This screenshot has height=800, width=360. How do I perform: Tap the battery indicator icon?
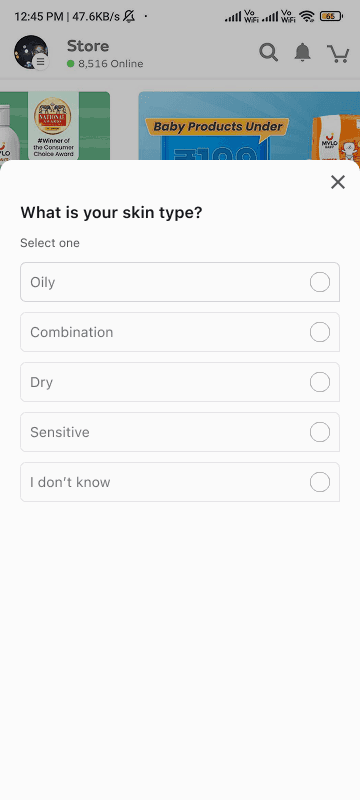pos(331,16)
